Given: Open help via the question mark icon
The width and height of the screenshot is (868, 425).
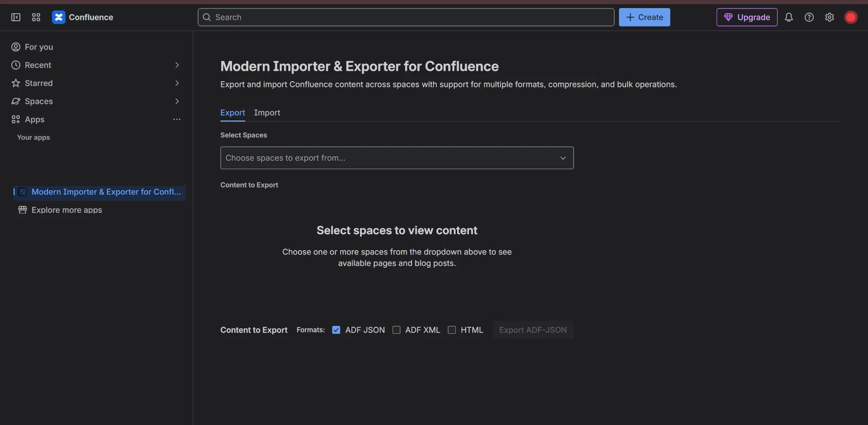Looking at the screenshot, I should click(x=810, y=17).
